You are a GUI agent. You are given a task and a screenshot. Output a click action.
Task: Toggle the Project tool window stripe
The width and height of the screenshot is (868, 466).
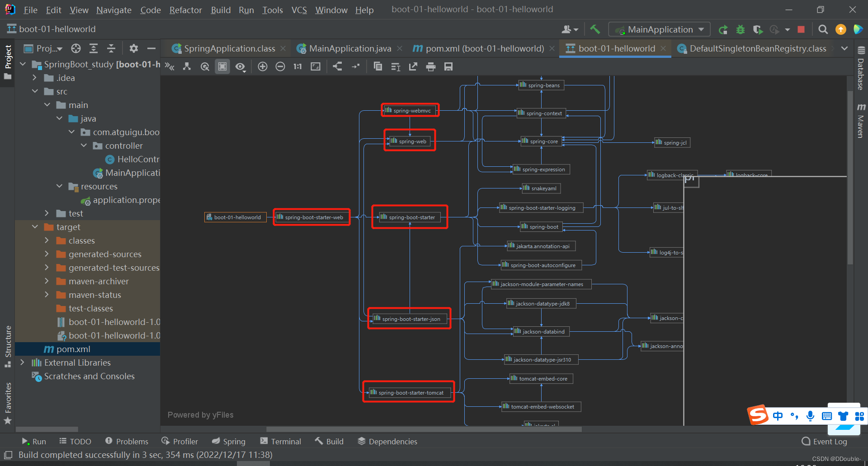8,62
